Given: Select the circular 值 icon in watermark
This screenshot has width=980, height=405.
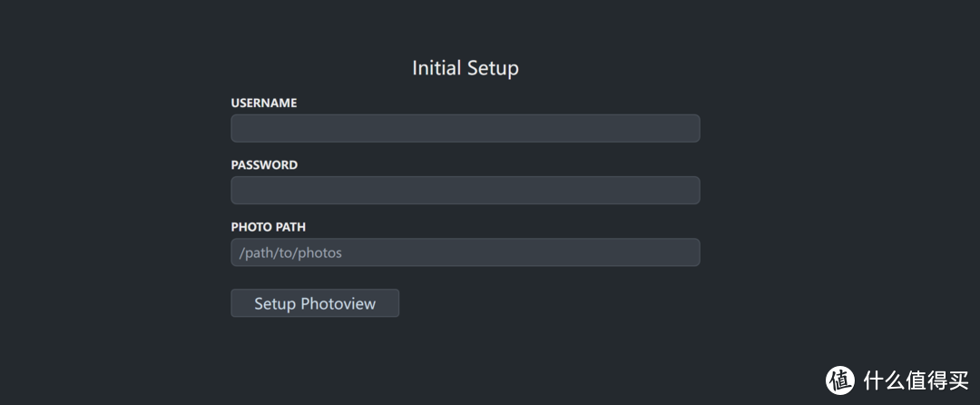Looking at the screenshot, I should coord(839,380).
